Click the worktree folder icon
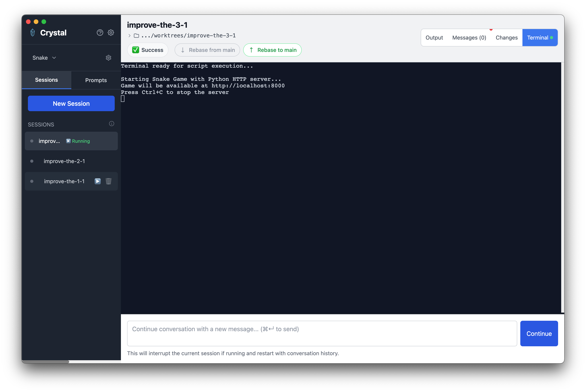Image resolution: width=586 pixels, height=392 pixels. [x=136, y=36]
